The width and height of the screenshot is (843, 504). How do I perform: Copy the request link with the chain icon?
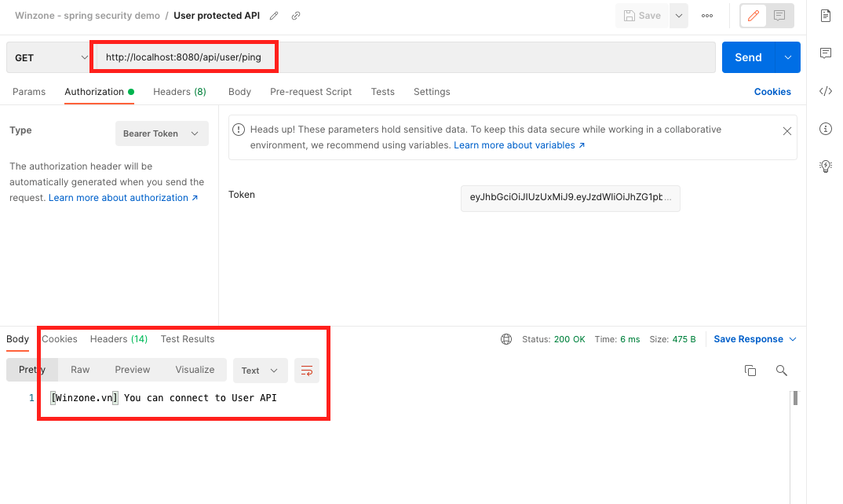(x=296, y=16)
